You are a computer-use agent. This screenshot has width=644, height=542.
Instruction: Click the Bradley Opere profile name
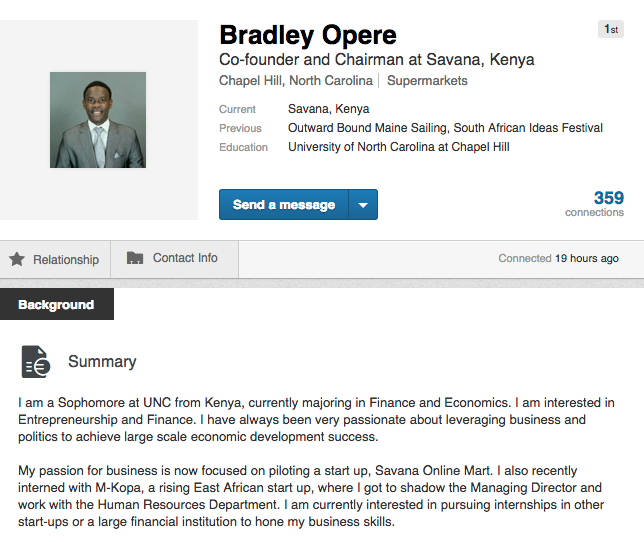tap(308, 35)
